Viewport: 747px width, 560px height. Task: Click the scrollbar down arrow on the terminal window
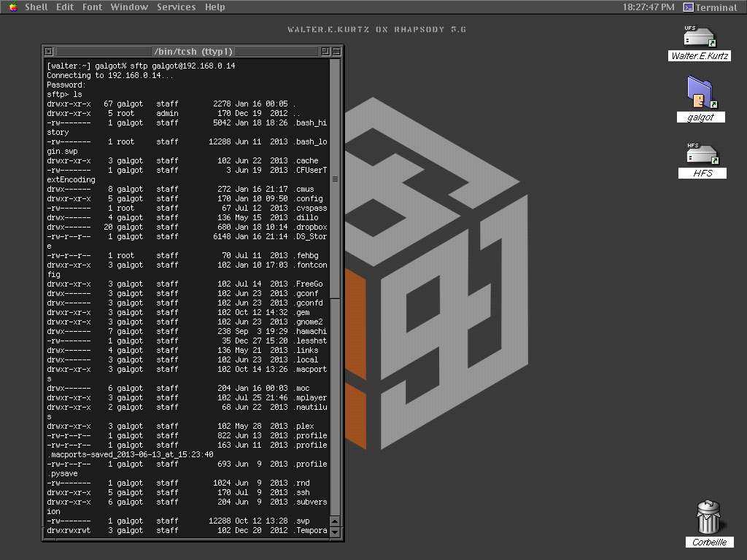335,530
